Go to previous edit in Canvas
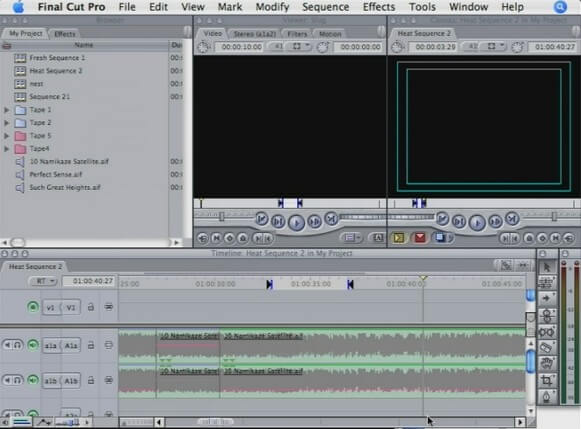Image resolution: width=581 pixels, height=429 pixels. click(x=442, y=219)
